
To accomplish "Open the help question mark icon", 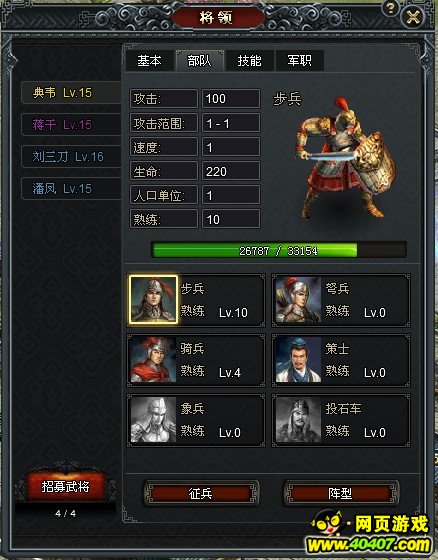I will [390, 8].
